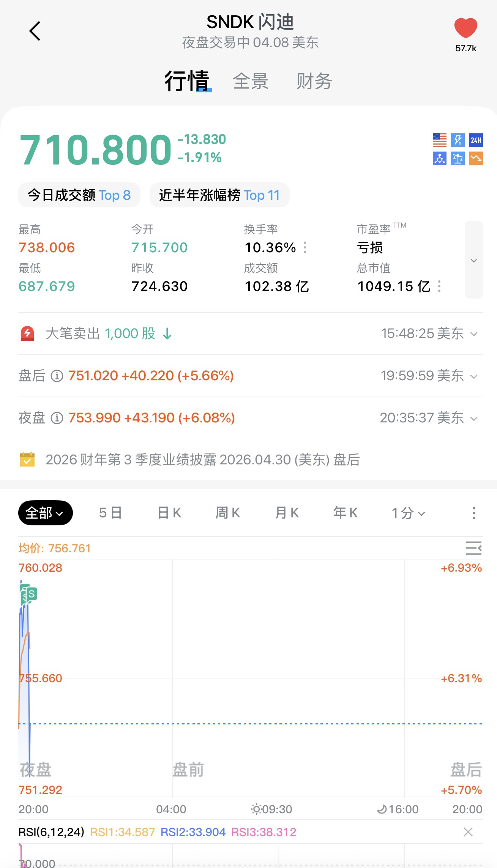Tap the back arrow icon

[x=35, y=31]
